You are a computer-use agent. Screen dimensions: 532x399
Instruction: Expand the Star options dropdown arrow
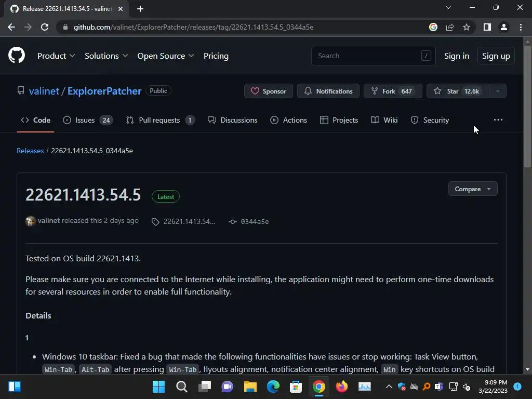click(498, 91)
